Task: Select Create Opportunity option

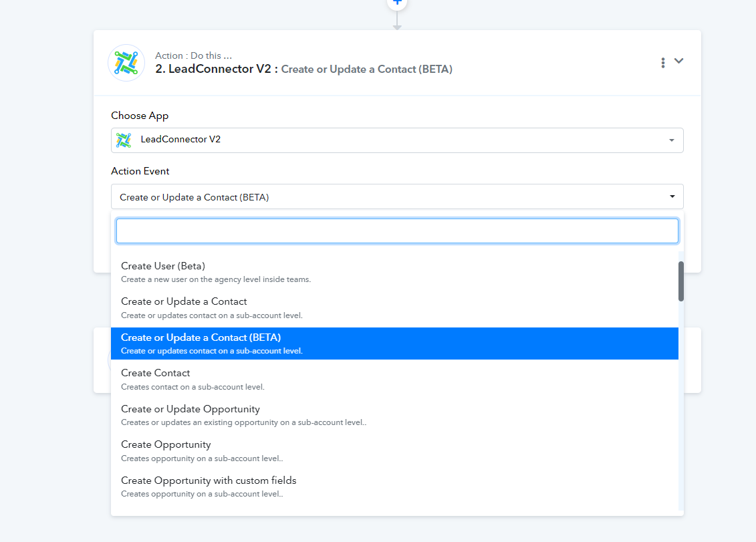Action: [394, 450]
